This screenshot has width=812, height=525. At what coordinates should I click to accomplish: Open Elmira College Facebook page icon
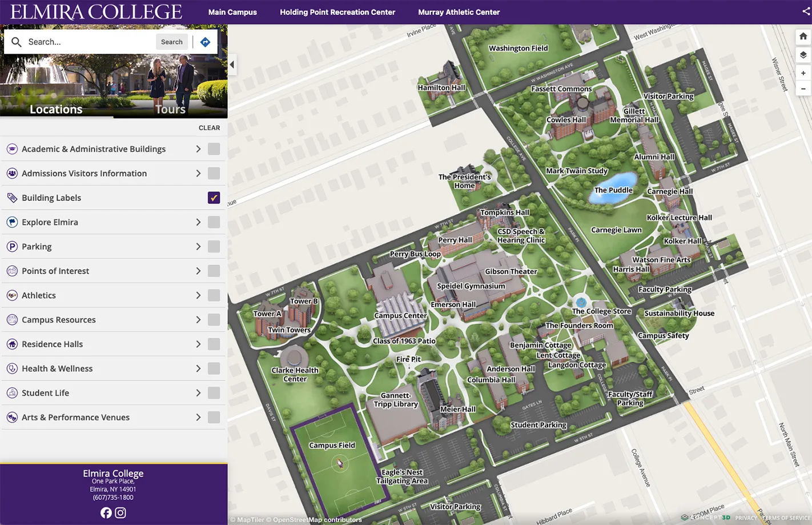pyautogui.click(x=106, y=512)
